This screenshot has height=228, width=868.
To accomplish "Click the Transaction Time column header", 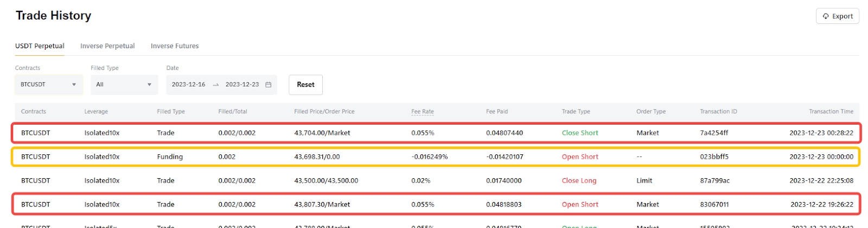I will tap(831, 112).
